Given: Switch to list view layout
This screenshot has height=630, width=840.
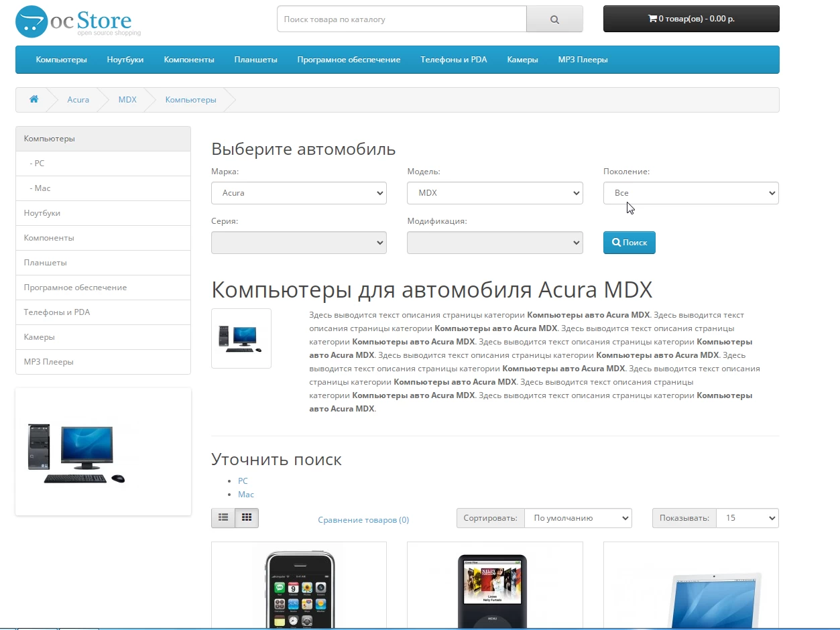Looking at the screenshot, I should tap(223, 518).
